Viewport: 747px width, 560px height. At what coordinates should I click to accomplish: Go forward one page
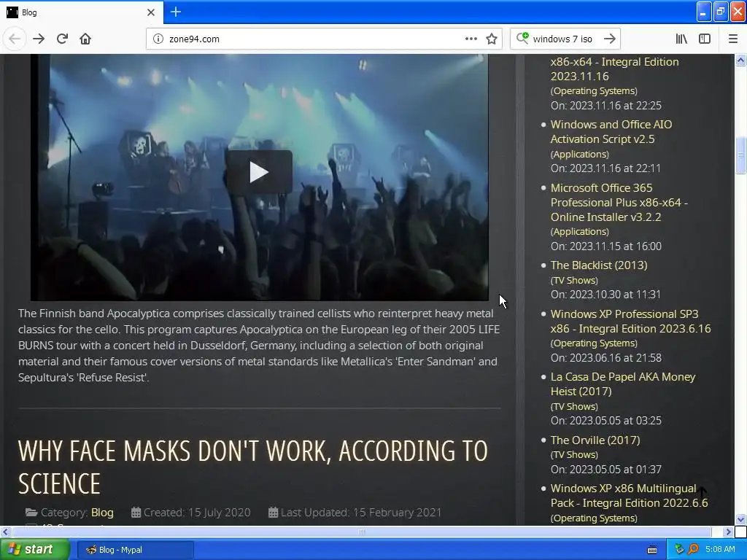pyautogui.click(x=39, y=39)
